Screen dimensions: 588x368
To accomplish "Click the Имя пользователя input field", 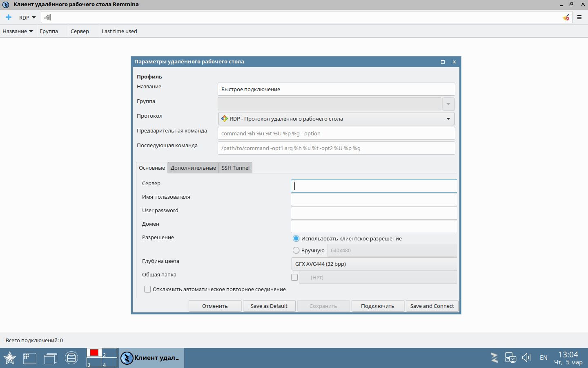I will (374, 200).
